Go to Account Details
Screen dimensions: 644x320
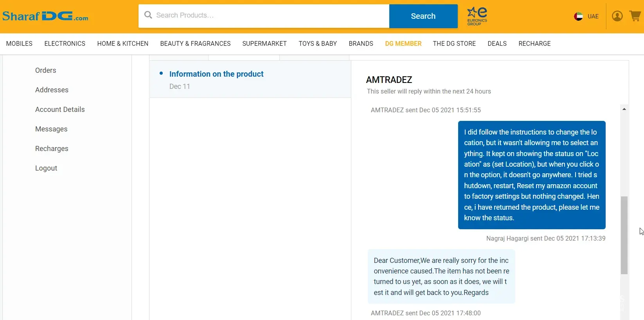(60, 110)
